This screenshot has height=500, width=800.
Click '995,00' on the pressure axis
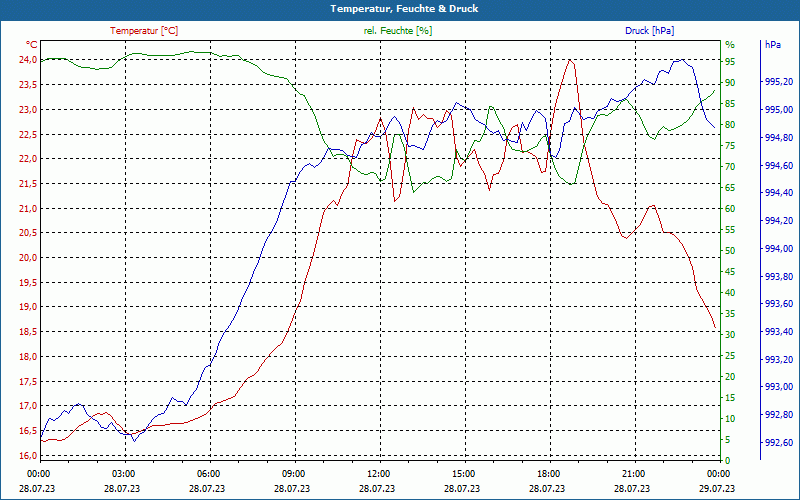point(779,110)
